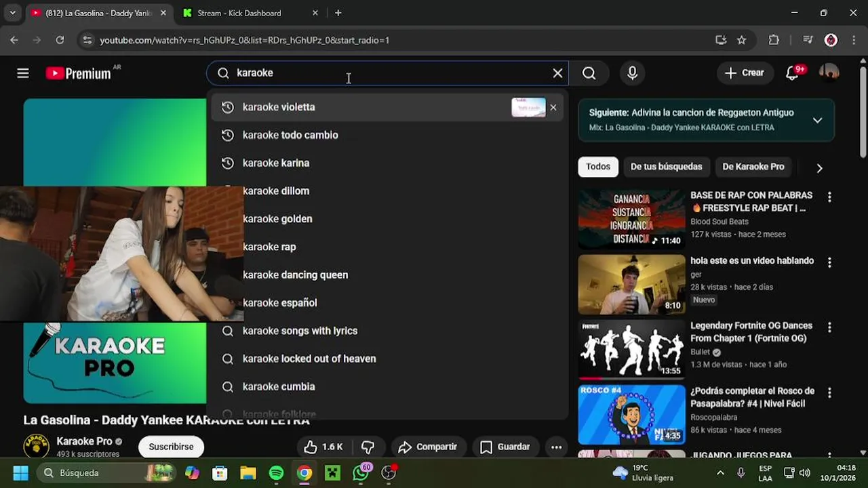Open options for Legendary Fortnite OG Dances
The width and height of the screenshot is (868, 488).
tap(829, 327)
